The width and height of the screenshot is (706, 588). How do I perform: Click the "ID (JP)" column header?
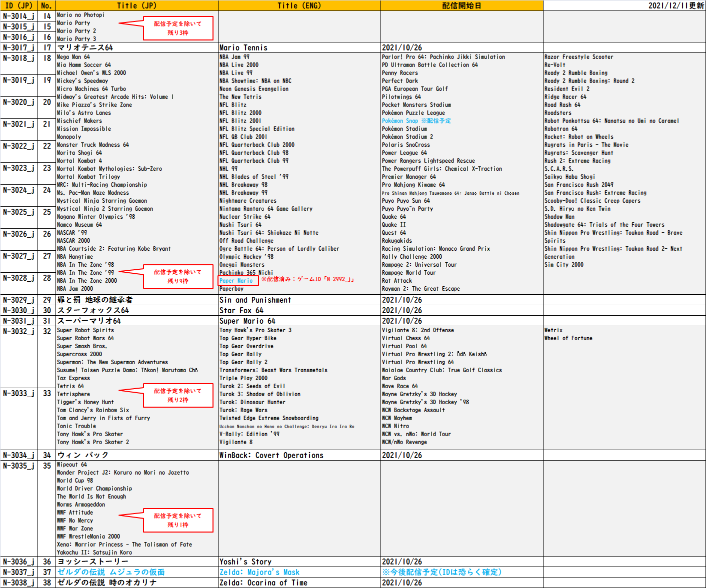point(18,5)
